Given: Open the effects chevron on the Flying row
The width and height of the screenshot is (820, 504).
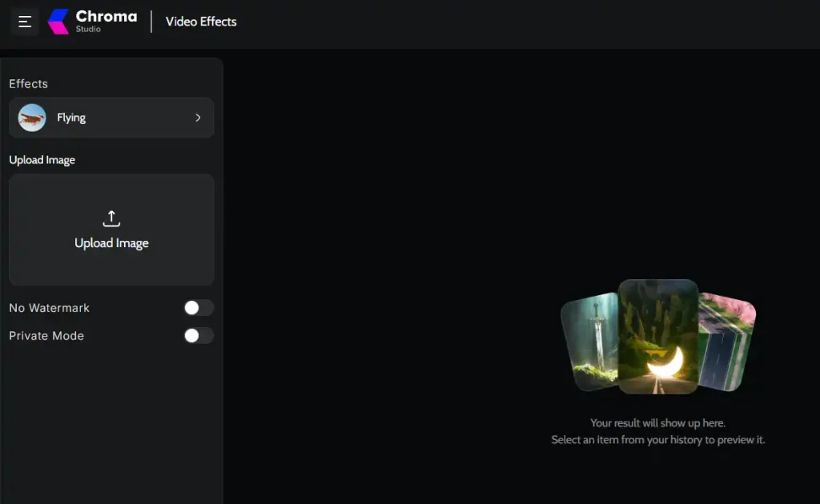Looking at the screenshot, I should [x=198, y=117].
